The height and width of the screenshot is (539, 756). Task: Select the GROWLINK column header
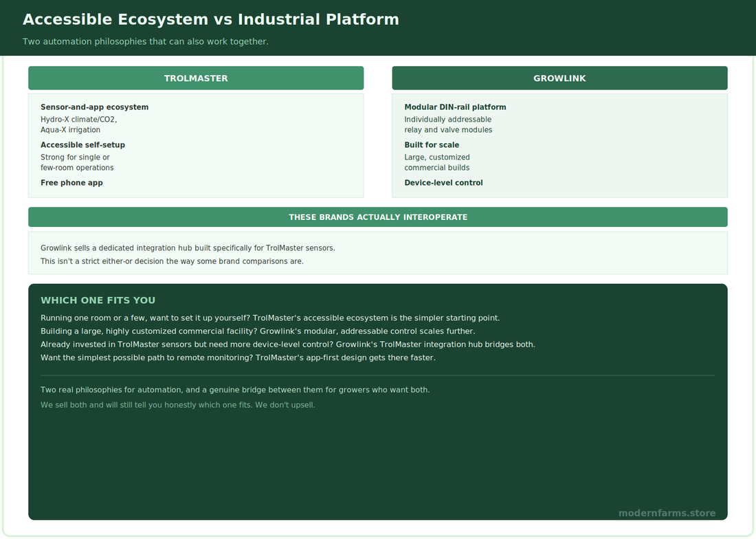point(559,78)
